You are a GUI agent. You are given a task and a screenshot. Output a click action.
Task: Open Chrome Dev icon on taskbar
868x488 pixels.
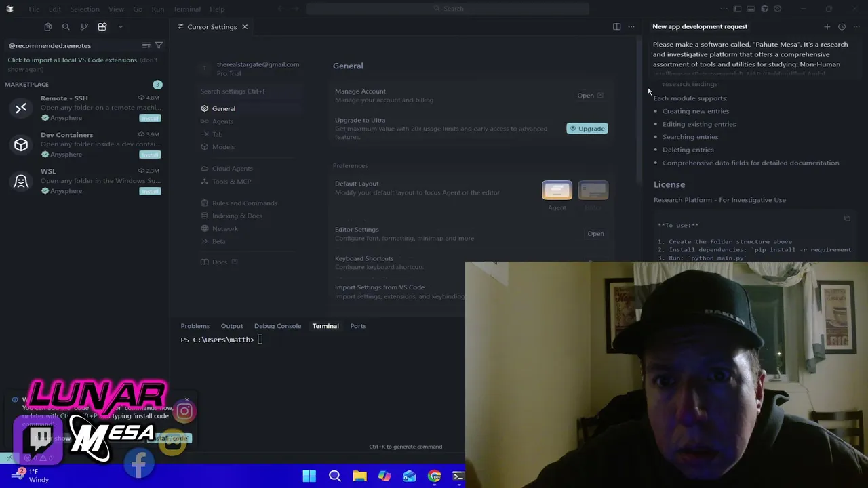coord(435,476)
